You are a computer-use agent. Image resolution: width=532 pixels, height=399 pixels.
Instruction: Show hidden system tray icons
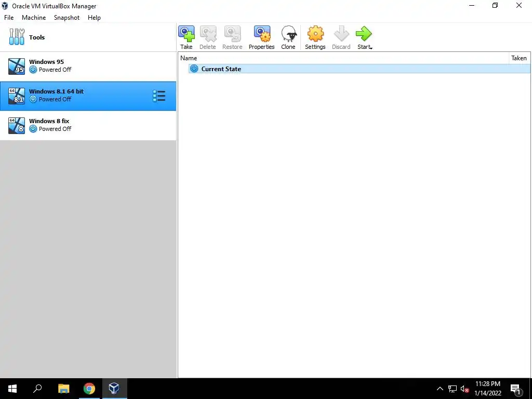pyautogui.click(x=440, y=389)
